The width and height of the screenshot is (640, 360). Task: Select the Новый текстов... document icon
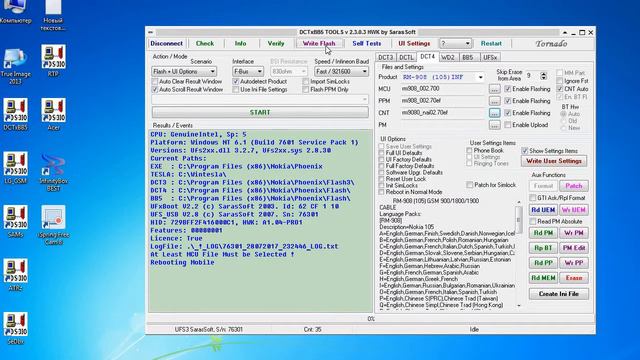point(53,15)
